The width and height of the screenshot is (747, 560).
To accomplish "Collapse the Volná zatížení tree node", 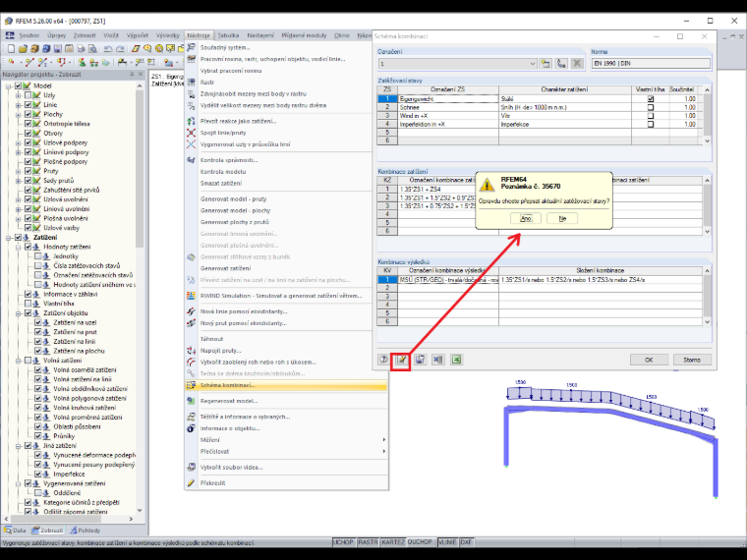I will tap(18, 361).
